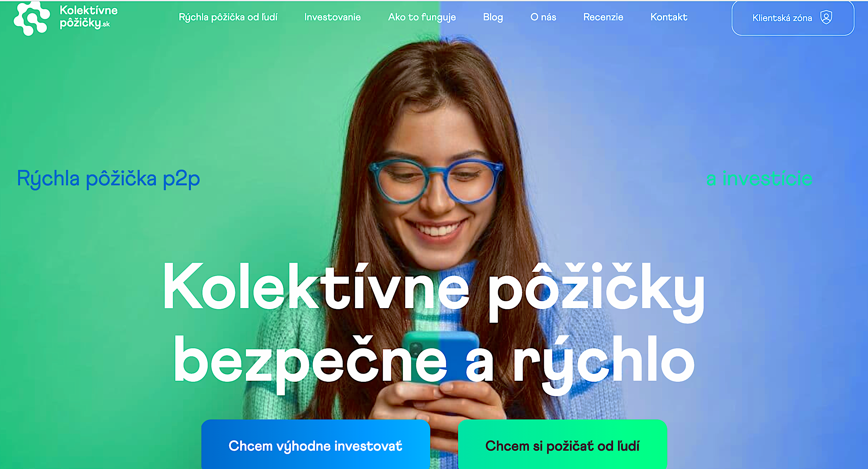Click the Kolektívne pôžičky bezpečne a rýchlo headline

pyautogui.click(x=434, y=327)
